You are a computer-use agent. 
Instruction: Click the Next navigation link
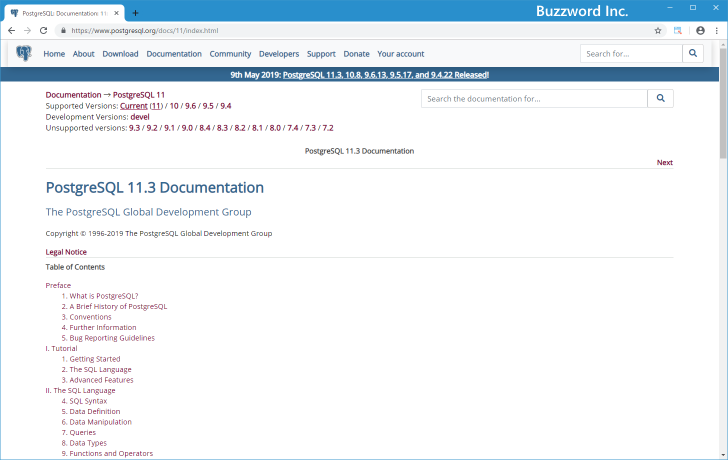coord(664,162)
